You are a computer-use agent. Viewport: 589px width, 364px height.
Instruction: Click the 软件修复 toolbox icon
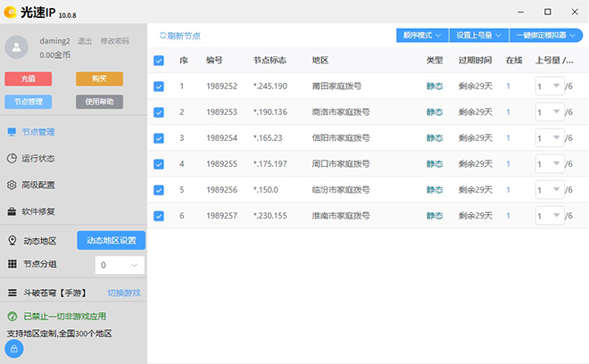12,211
